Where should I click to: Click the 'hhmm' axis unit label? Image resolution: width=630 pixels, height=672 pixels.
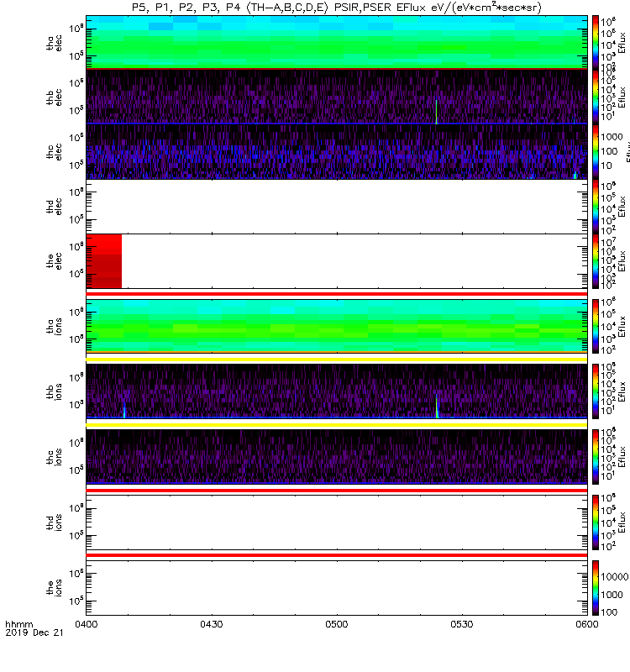[x=18, y=624]
